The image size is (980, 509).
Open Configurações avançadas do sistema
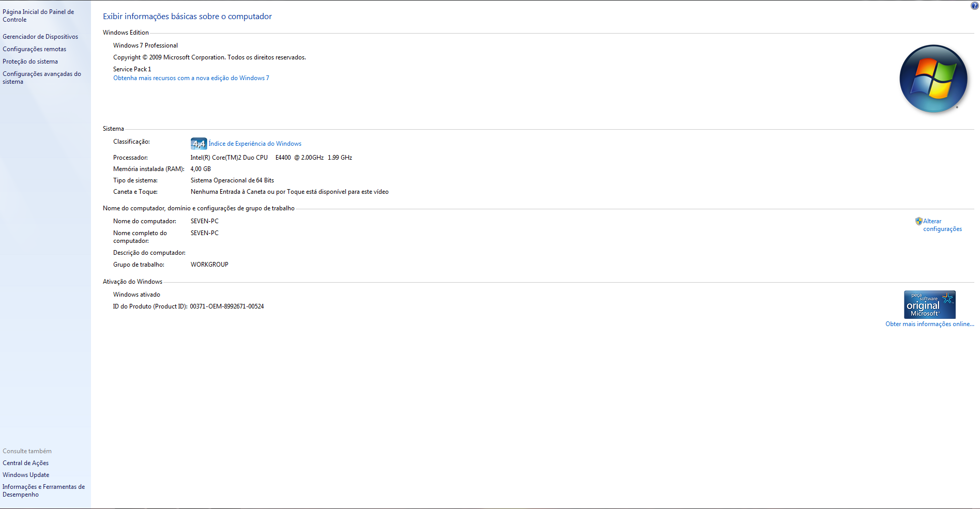(x=42, y=78)
